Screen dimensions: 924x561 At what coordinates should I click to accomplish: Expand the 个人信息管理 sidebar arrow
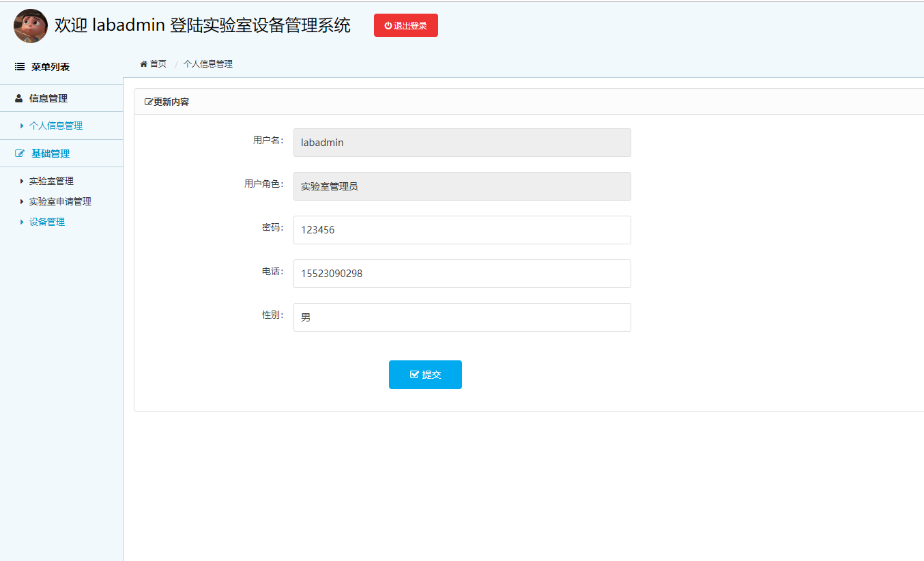pos(22,126)
